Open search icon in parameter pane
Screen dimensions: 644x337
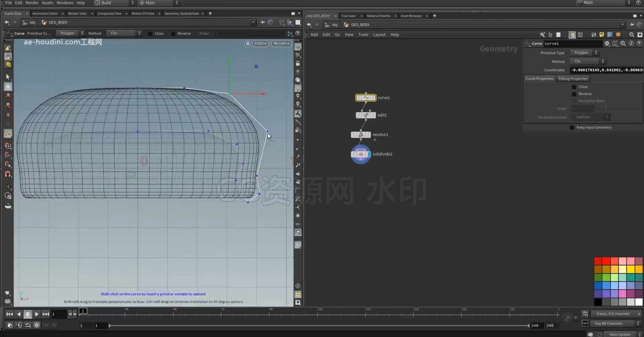click(x=623, y=44)
